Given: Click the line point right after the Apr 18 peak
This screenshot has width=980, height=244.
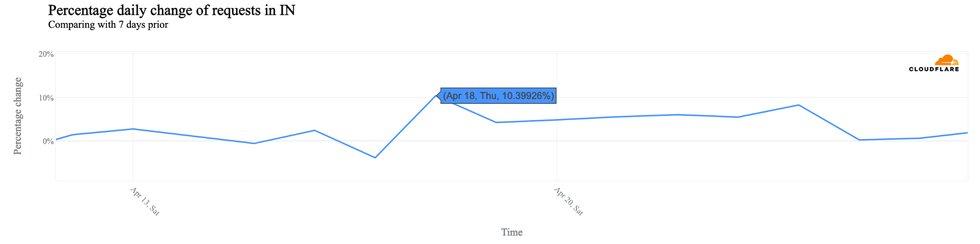Looking at the screenshot, I should (x=496, y=122).
